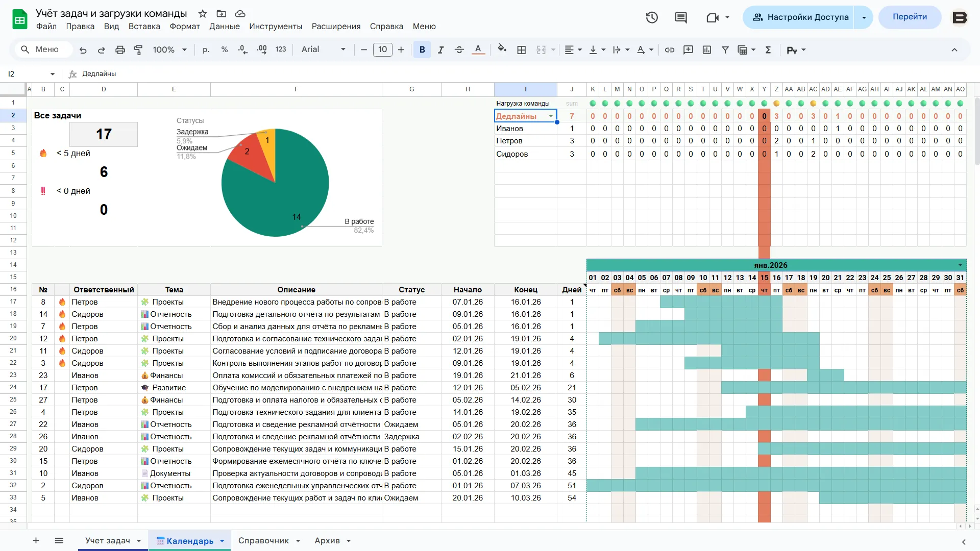
Task: Open the Arial font dropdown
Action: pyautogui.click(x=324, y=49)
